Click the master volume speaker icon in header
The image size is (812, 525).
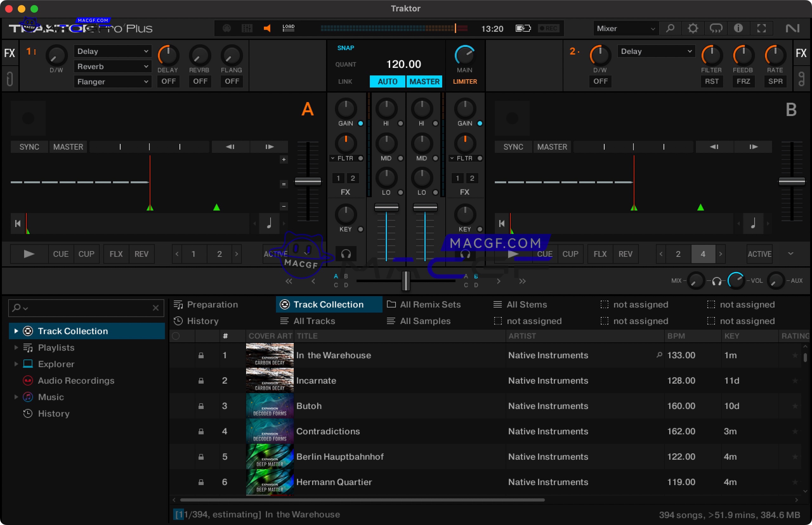point(267,28)
